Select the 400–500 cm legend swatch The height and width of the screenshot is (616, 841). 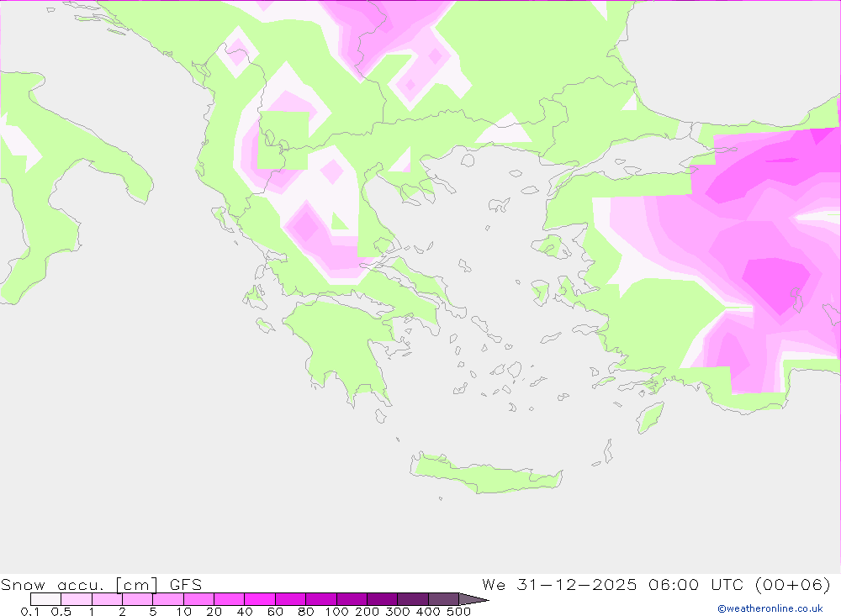pos(443,599)
